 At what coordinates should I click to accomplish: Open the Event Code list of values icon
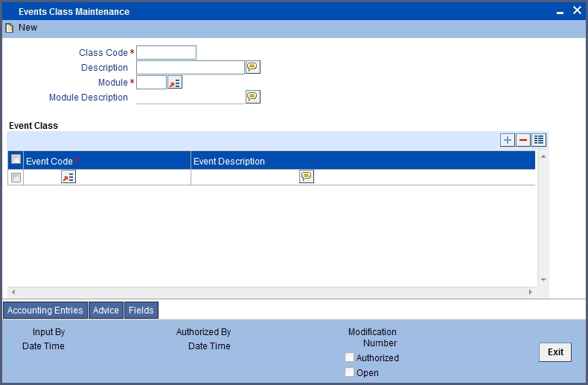[68, 176]
